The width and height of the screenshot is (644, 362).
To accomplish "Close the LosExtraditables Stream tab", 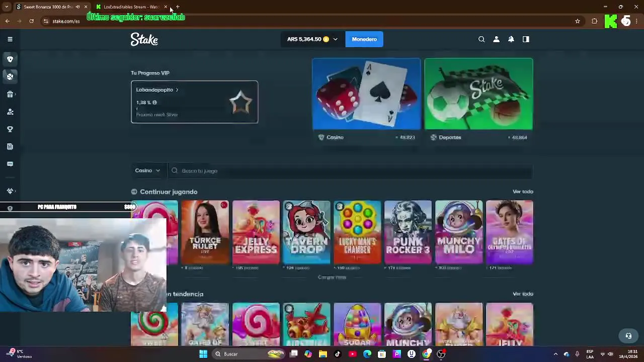I will (x=166, y=7).
